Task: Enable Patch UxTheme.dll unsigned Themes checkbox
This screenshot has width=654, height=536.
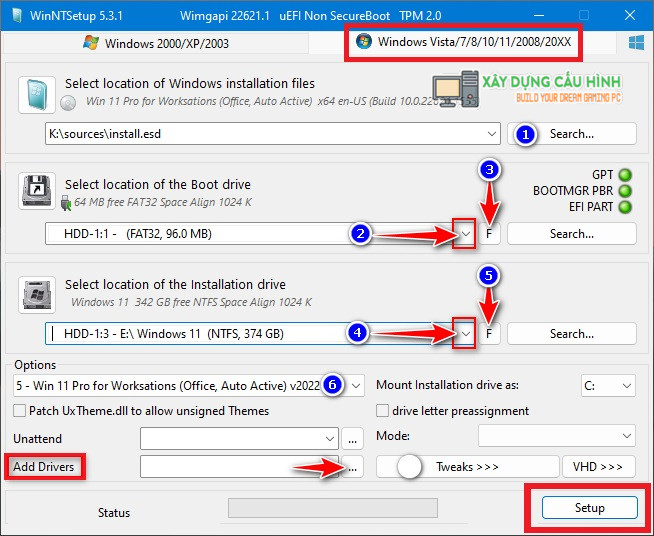Action: 19,411
